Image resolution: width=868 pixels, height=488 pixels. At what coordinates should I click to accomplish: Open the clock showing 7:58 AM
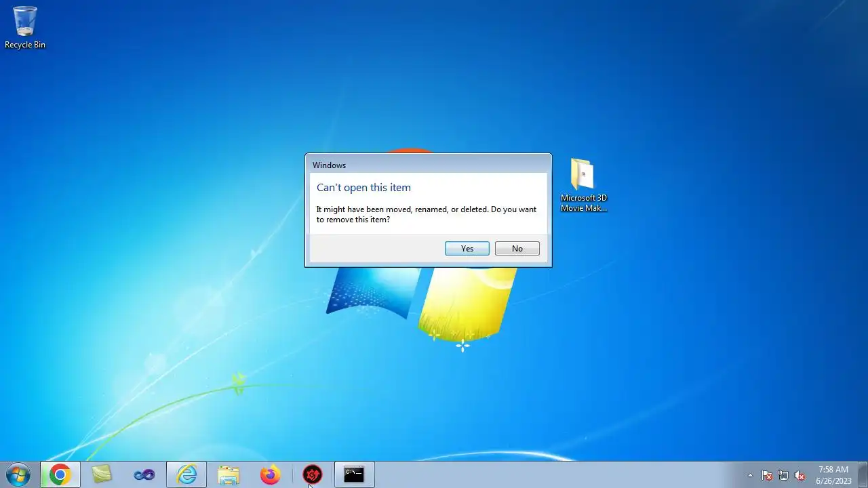[833, 475]
